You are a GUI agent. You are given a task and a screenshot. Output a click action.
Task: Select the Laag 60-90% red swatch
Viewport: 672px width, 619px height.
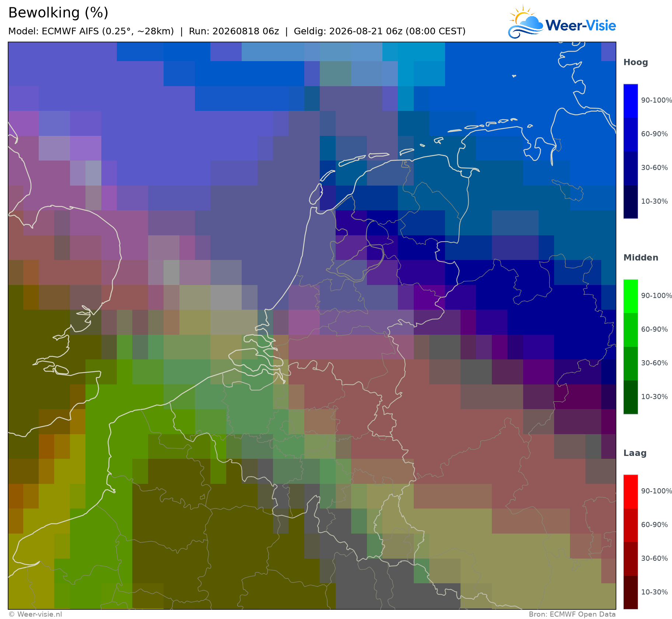(x=630, y=525)
